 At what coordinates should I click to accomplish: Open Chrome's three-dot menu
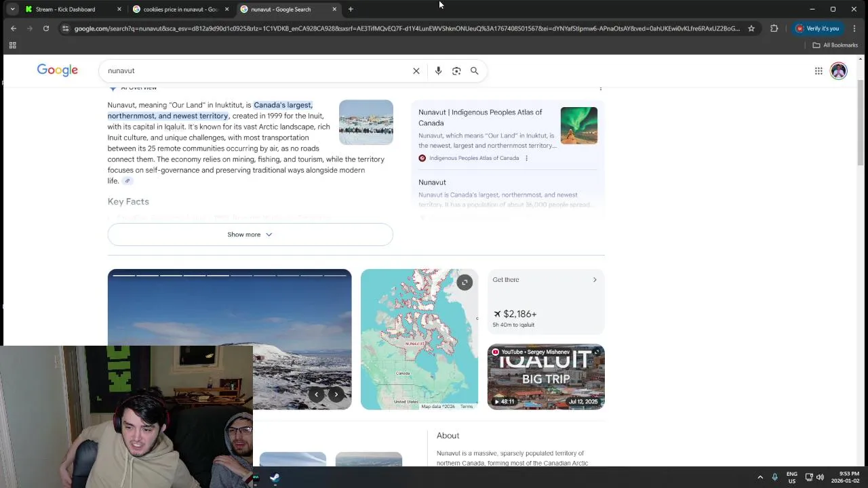click(854, 28)
